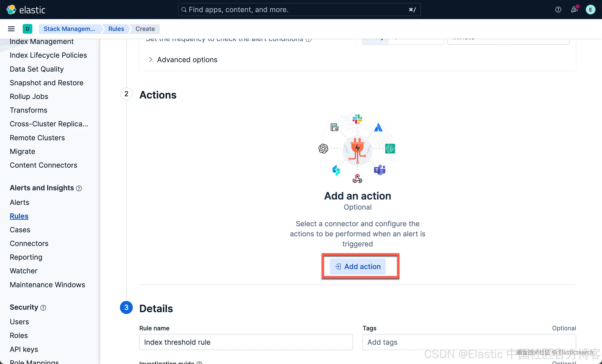Click the Rule name input field

click(x=246, y=342)
